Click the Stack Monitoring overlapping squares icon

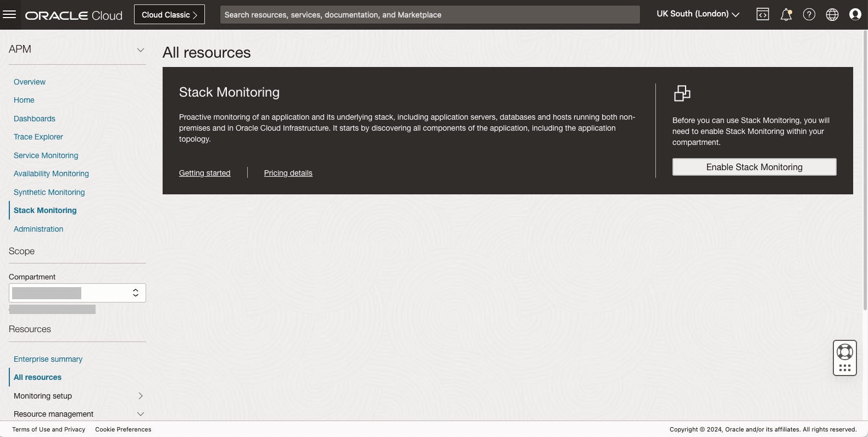682,93
